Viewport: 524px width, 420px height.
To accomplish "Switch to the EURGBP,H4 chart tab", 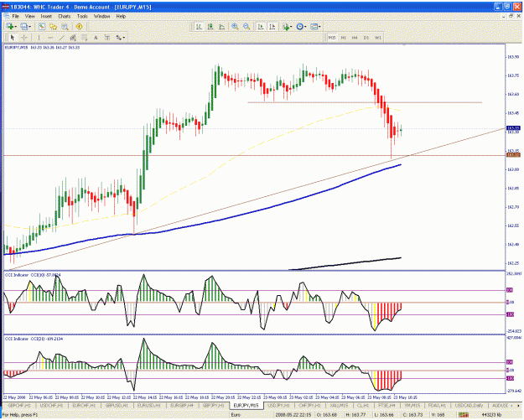I will point(182,406).
